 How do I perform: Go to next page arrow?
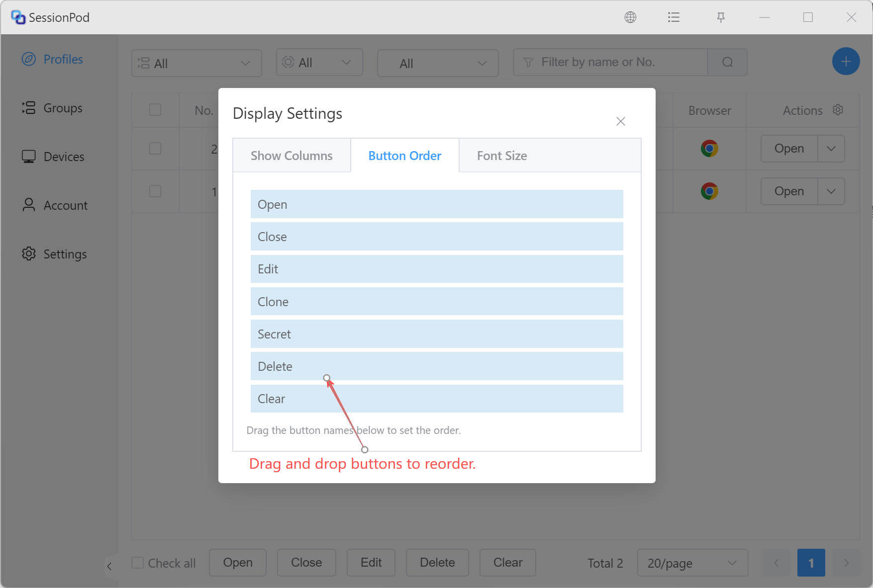pos(846,563)
